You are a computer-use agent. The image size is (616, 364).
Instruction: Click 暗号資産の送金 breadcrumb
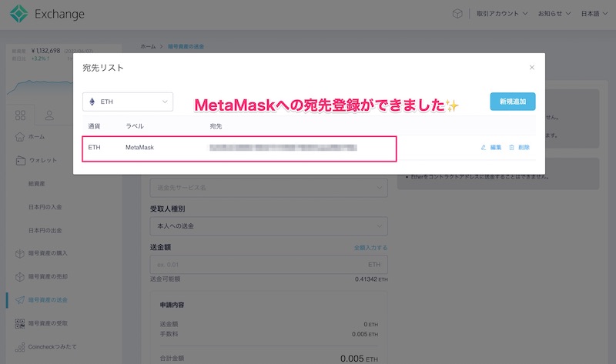(186, 46)
